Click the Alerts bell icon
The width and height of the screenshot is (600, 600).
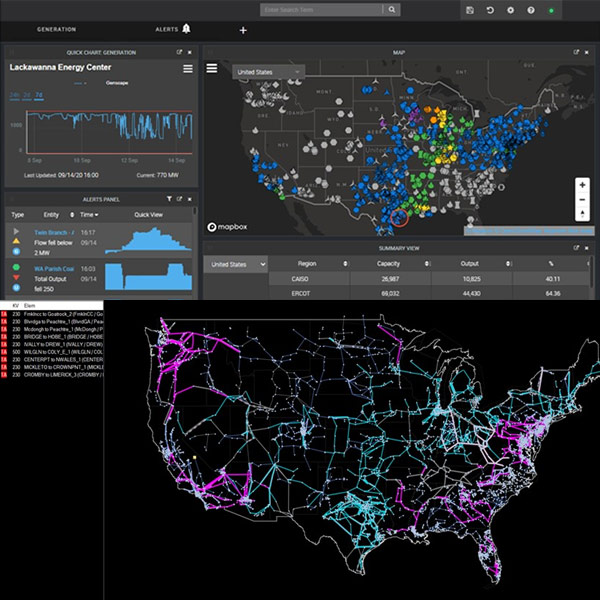(x=186, y=29)
